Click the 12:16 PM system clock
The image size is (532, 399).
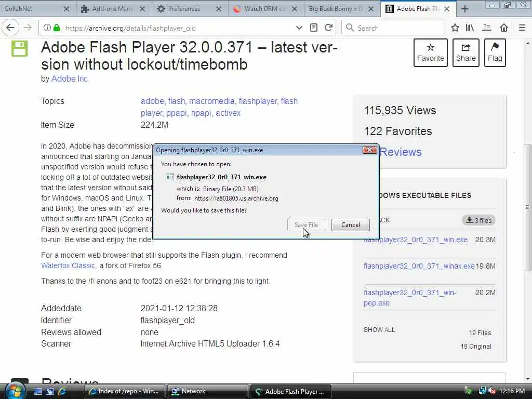click(x=512, y=391)
